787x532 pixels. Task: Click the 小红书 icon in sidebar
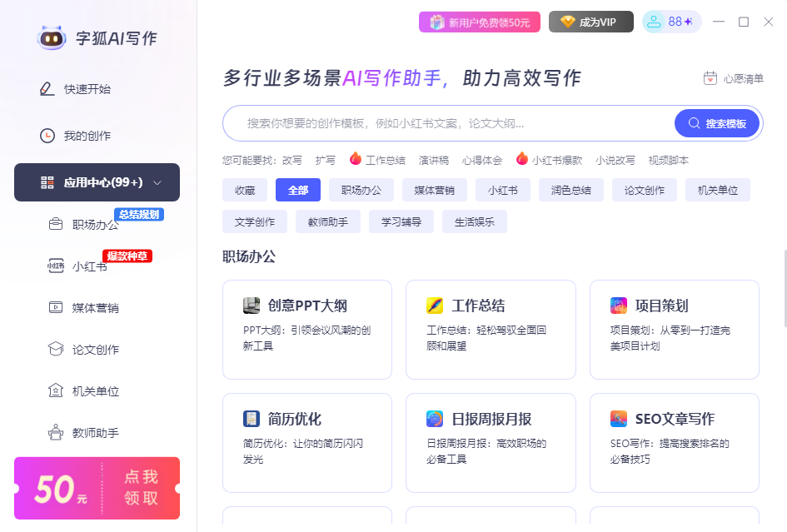click(x=56, y=266)
